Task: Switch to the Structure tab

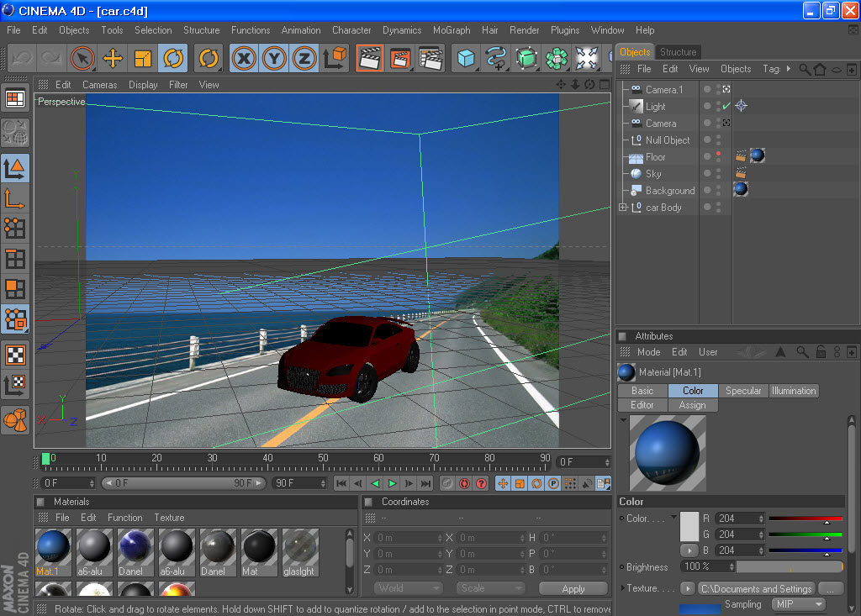Action: coord(679,51)
